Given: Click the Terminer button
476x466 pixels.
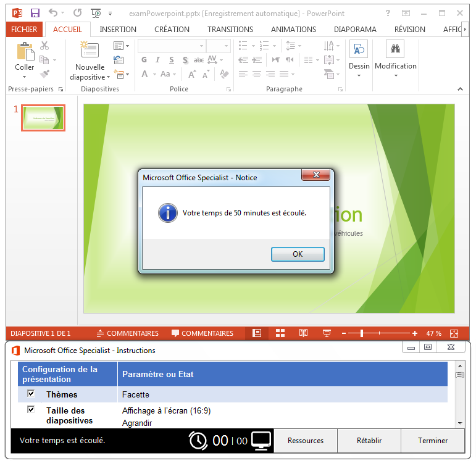Looking at the screenshot, I should click(433, 441).
